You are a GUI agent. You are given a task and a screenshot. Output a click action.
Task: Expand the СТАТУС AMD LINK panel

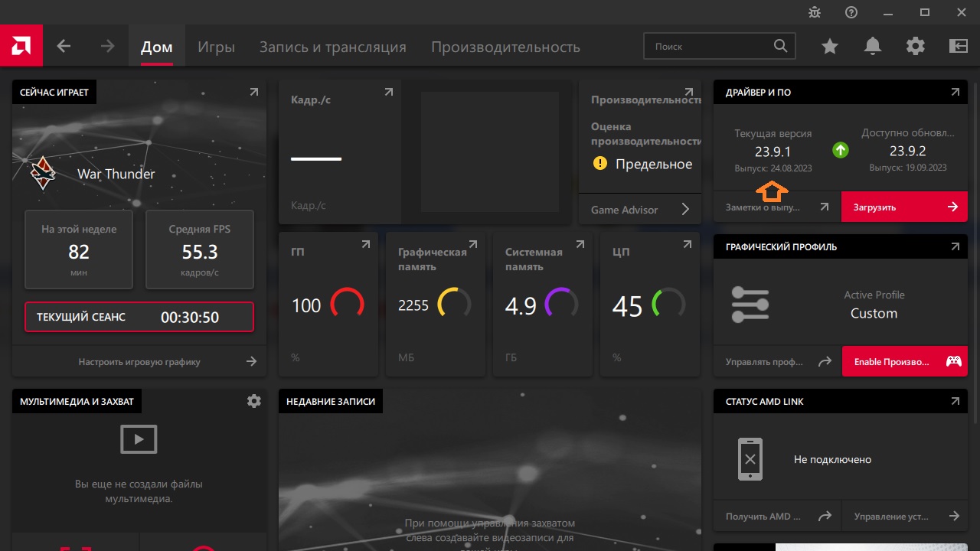coord(955,401)
